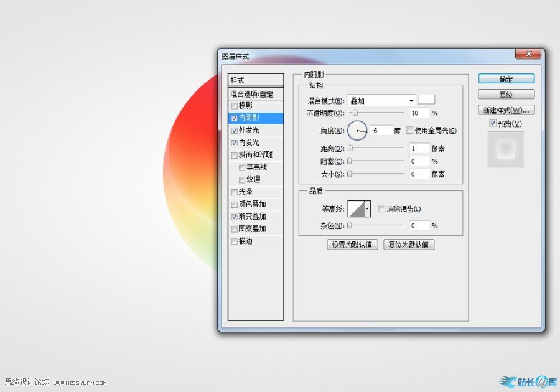Open the inner shadow color swatch
This screenshot has width=560, height=392.
tap(426, 100)
